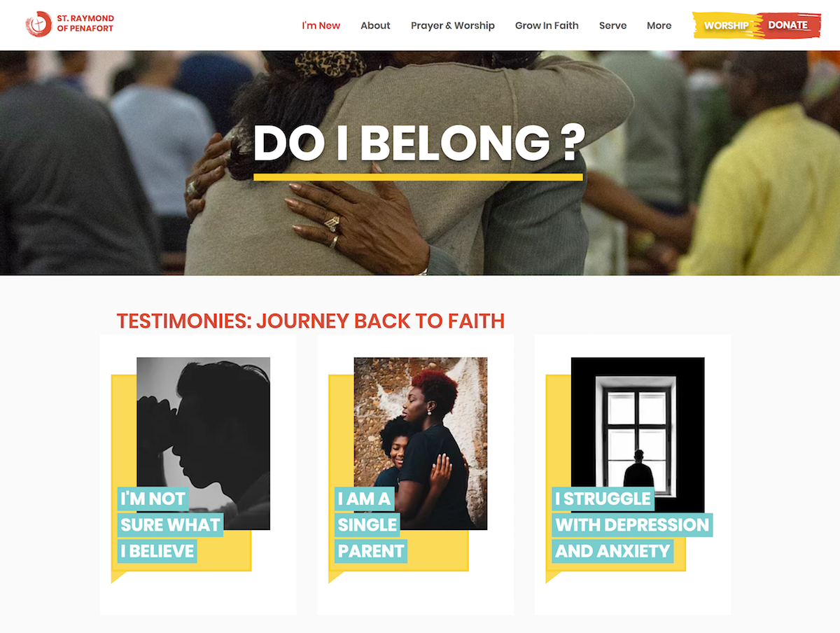The width and height of the screenshot is (840, 633).
Task: Open the Serve navigation item
Action: [x=612, y=25]
